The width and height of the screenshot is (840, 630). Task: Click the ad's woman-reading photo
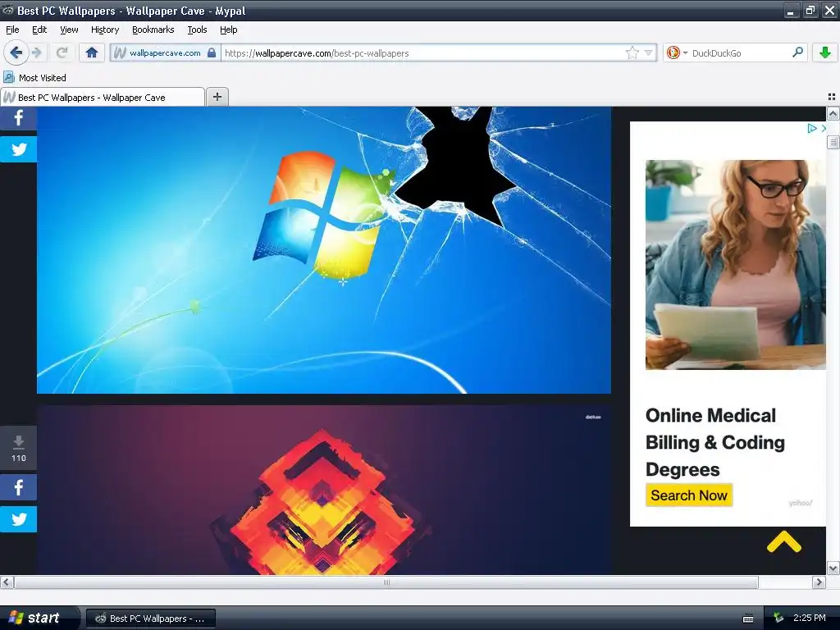[x=735, y=265]
